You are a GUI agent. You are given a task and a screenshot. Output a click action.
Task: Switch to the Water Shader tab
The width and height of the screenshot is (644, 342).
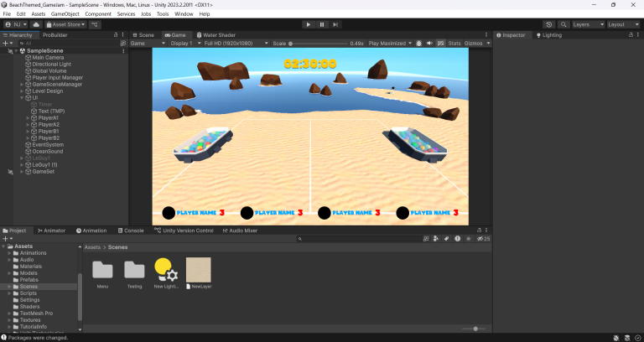(216, 35)
